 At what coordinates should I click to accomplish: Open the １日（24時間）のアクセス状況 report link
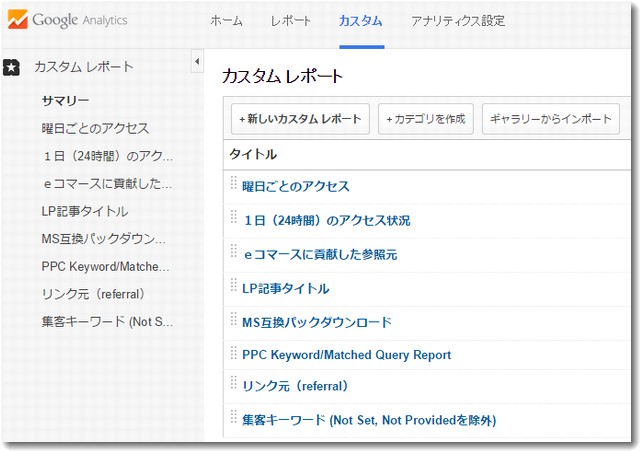(x=326, y=220)
